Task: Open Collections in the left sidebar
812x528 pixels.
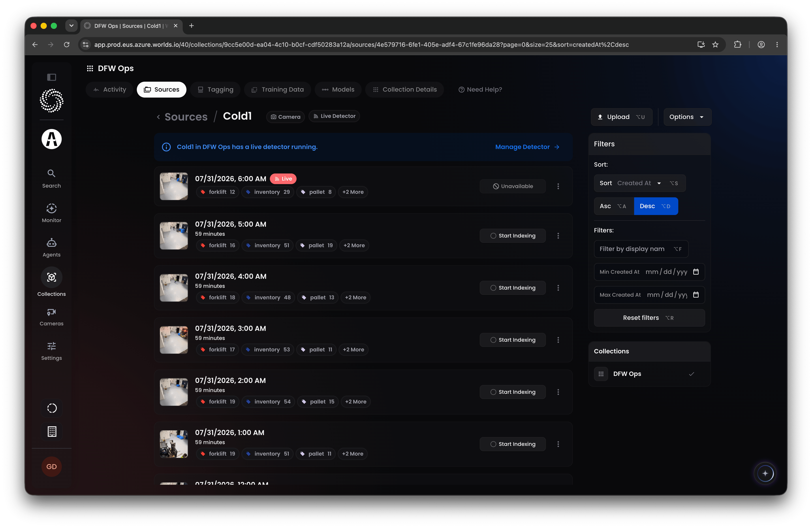Action: pos(51,282)
